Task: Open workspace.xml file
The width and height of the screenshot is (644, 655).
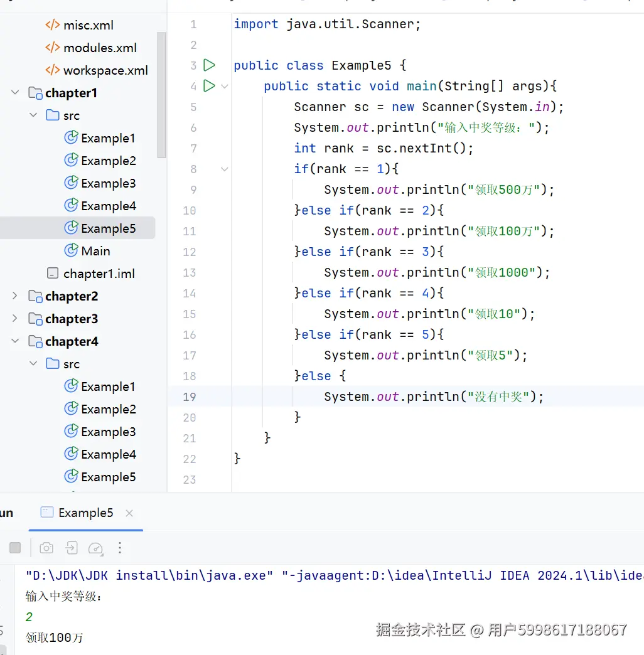Action: point(97,70)
